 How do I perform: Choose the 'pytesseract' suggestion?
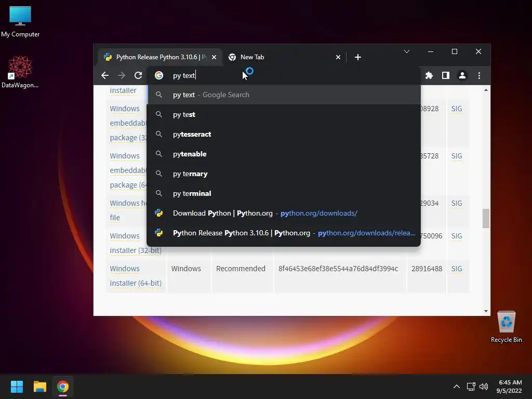(284, 134)
